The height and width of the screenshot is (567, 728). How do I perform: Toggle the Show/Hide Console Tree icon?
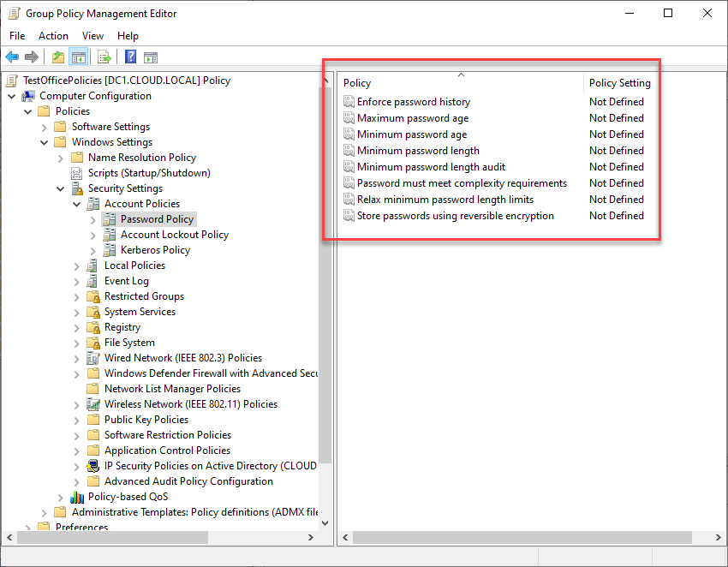click(x=79, y=57)
